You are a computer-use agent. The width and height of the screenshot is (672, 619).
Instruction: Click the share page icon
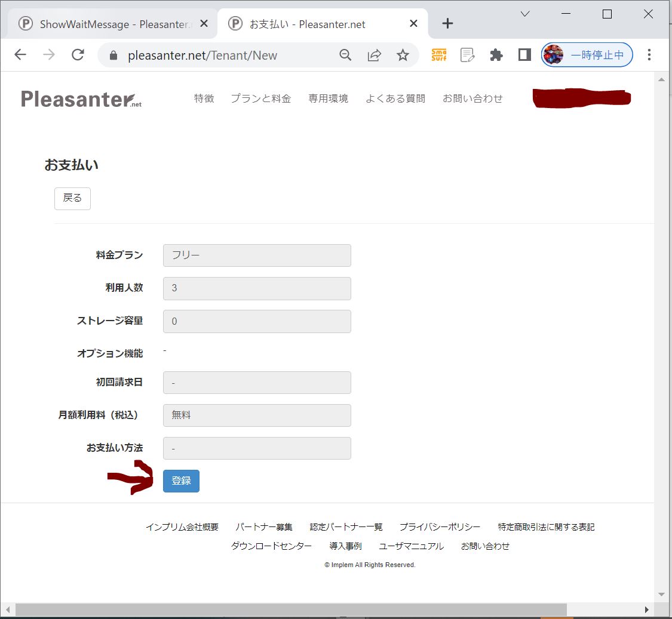click(374, 55)
